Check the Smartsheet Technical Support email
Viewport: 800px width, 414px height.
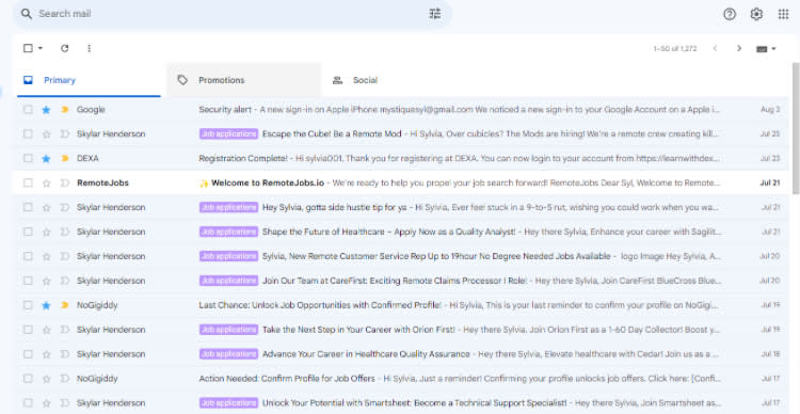pyautogui.click(x=28, y=403)
